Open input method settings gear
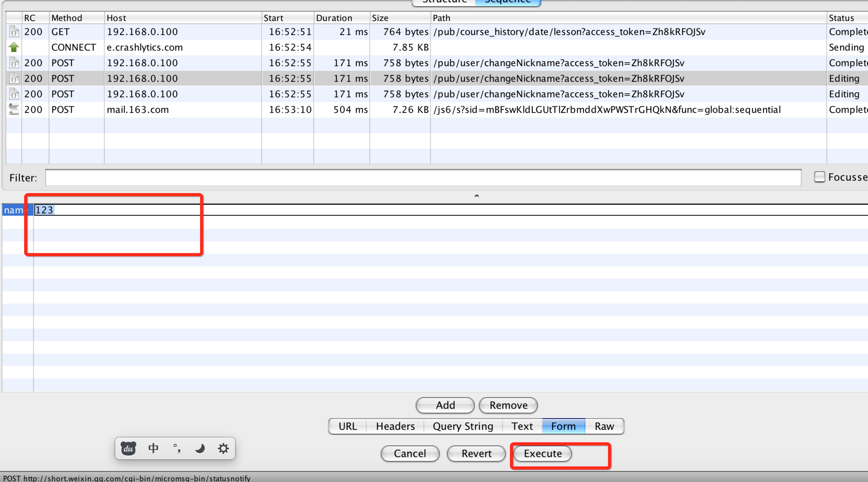 (x=223, y=449)
